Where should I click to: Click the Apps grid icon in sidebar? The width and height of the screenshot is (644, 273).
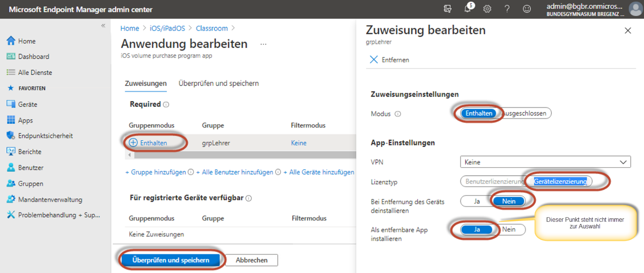11,120
